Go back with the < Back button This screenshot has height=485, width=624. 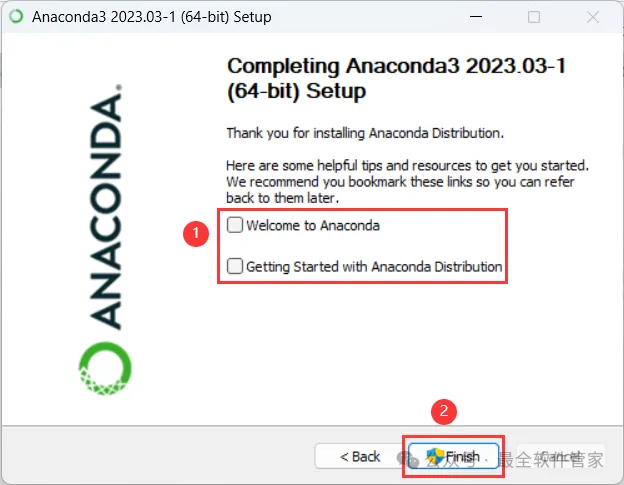point(360,456)
